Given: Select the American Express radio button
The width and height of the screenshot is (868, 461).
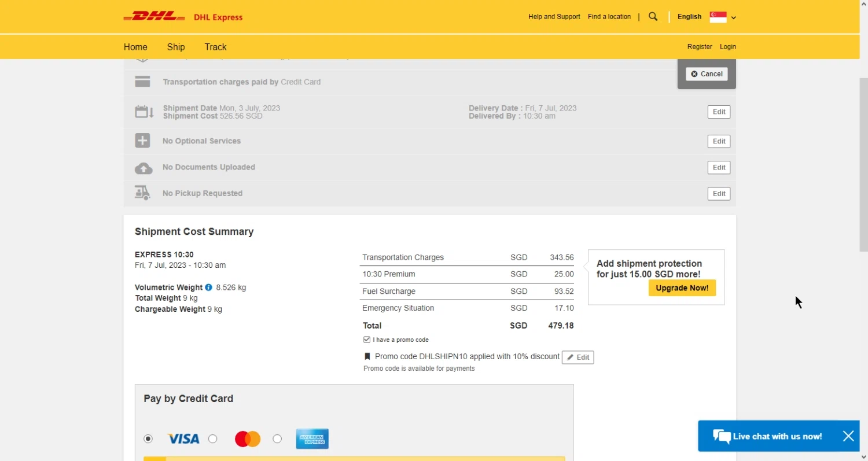Looking at the screenshot, I should tap(277, 439).
